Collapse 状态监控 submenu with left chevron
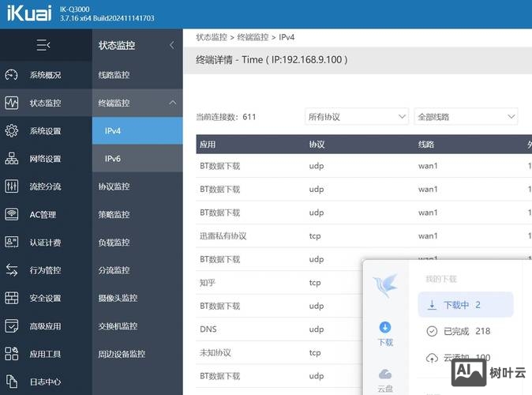 click(x=172, y=45)
